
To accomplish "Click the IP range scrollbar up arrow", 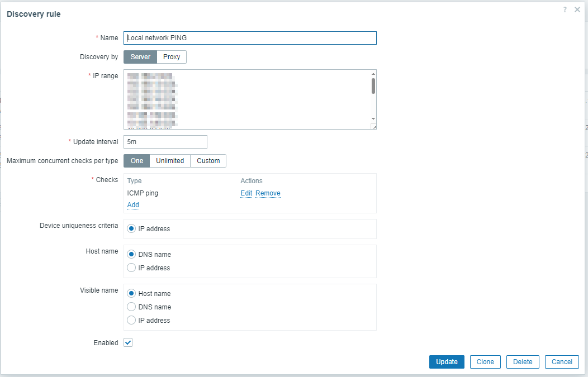I will (373, 74).
